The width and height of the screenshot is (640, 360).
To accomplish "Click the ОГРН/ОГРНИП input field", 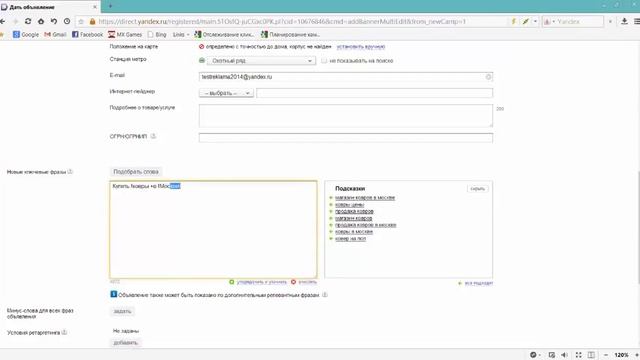I will [346, 138].
